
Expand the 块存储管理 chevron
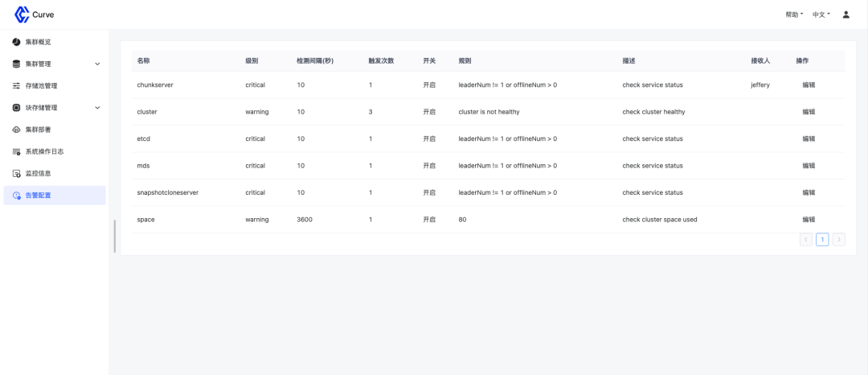pyautogui.click(x=97, y=108)
